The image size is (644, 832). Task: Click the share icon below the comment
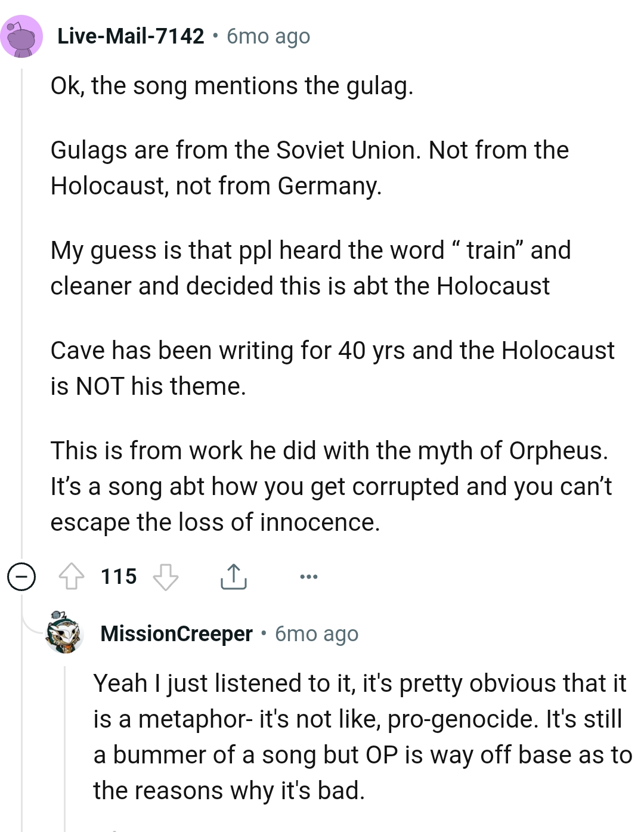click(x=234, y=576)
